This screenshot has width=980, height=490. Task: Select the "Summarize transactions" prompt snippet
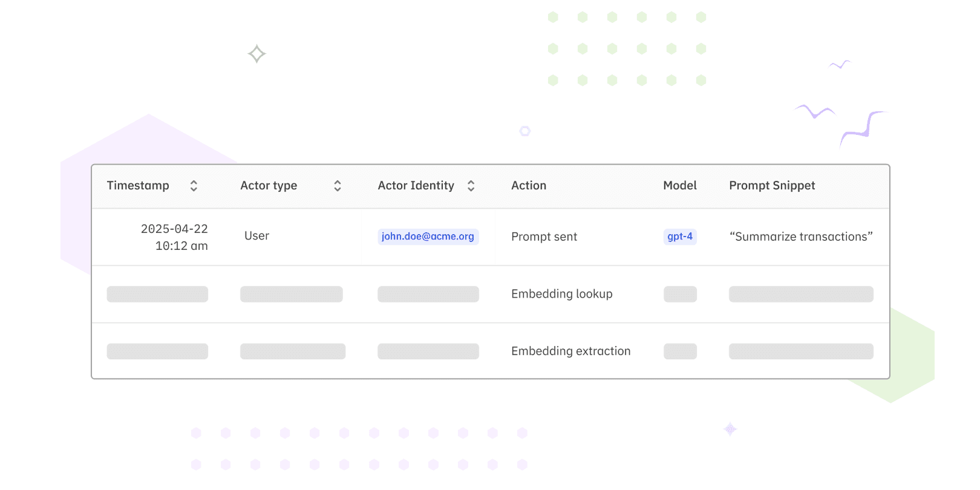(x=801, y=237)
